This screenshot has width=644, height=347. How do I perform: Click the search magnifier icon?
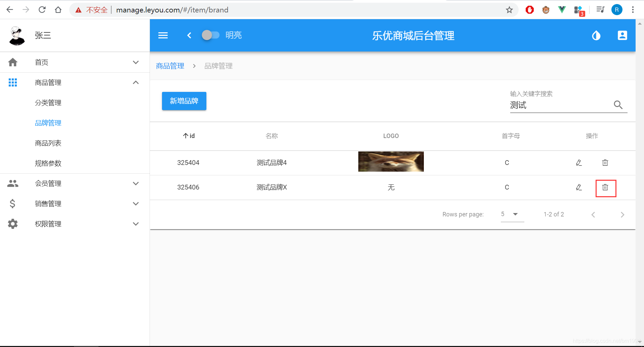[618, 105]
